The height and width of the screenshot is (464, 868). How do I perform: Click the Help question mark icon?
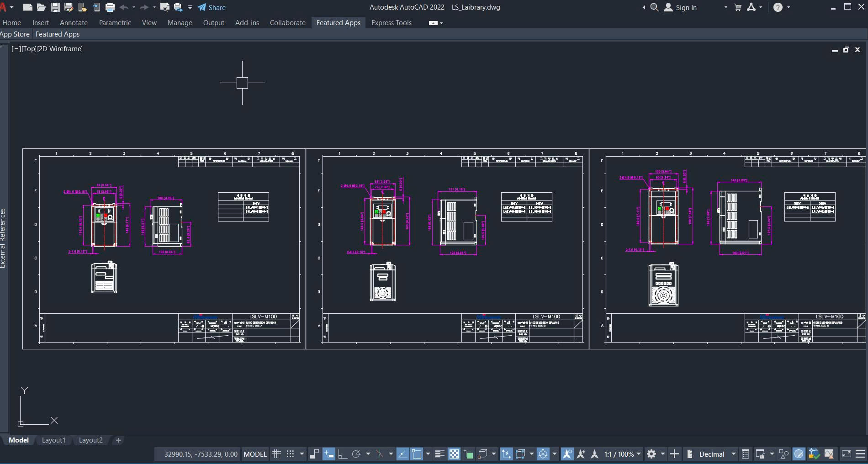[778, 7]
